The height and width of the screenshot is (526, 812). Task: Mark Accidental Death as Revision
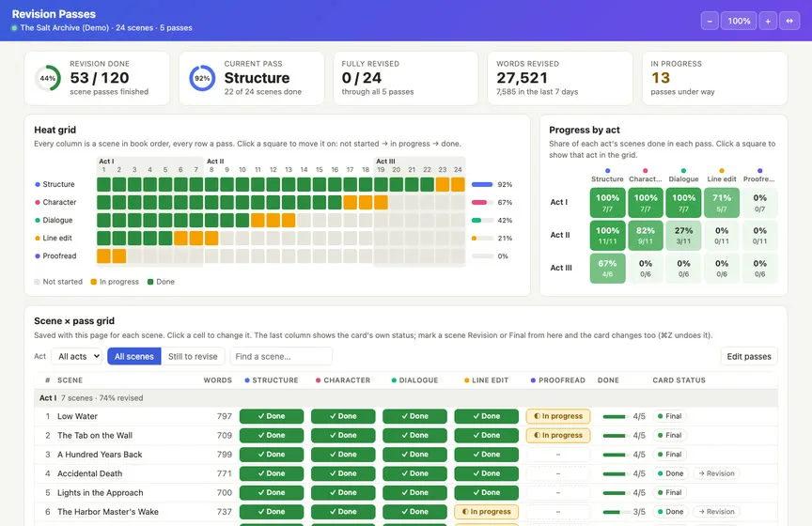pyautogui.click(x=716, y=473)
